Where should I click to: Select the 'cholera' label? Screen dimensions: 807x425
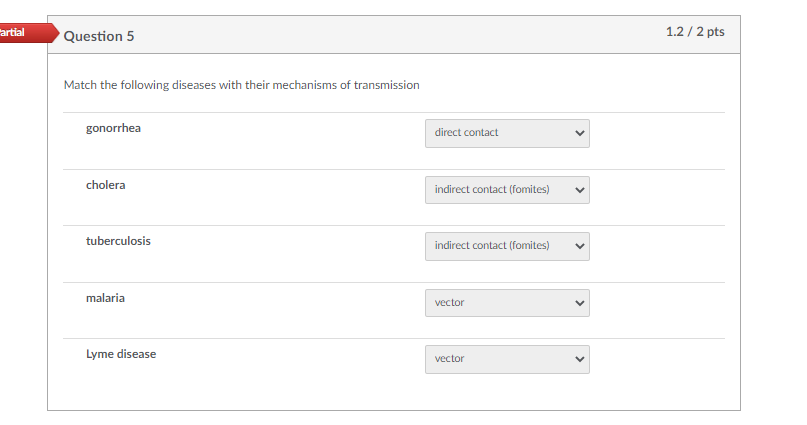point(105,185)
